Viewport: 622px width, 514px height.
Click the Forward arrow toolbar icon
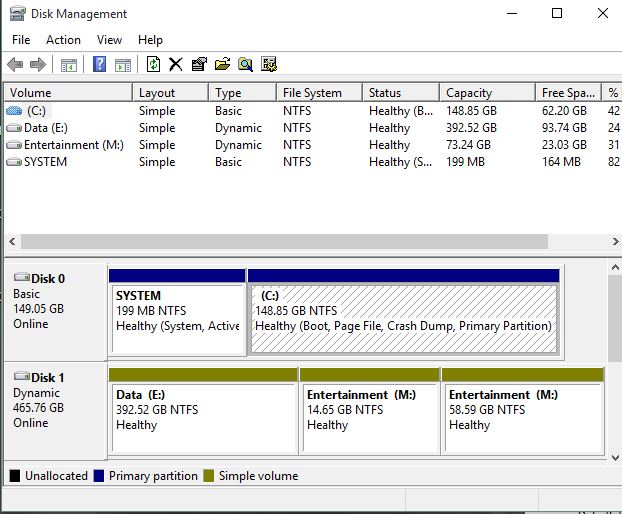click(x=38, y=64)
